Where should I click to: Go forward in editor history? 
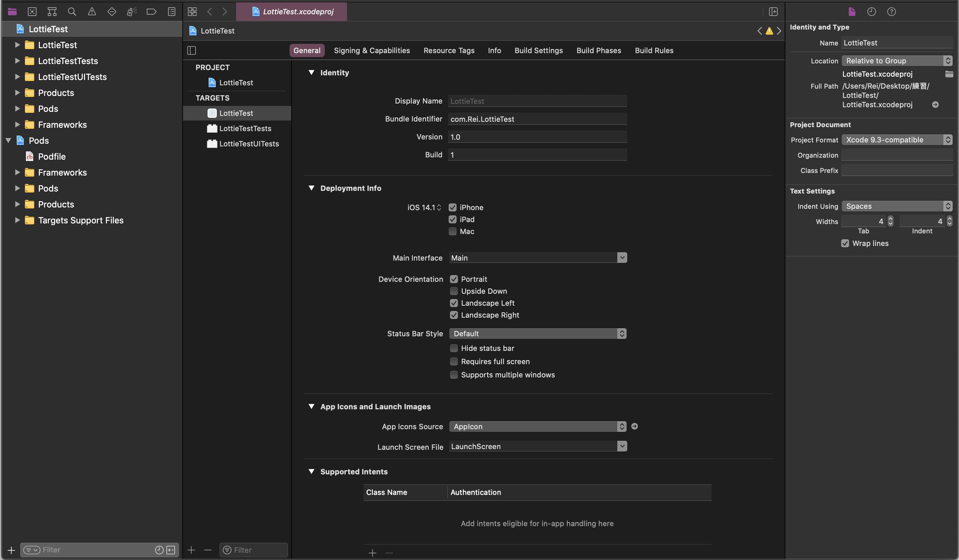225,12
